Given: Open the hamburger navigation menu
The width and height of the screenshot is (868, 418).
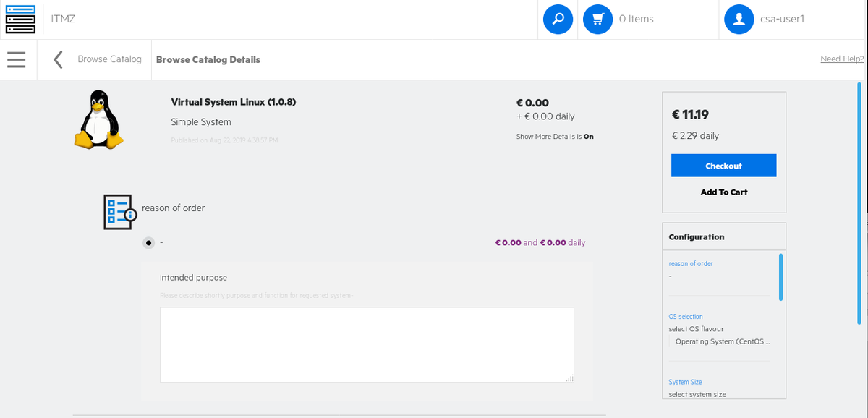Looking at the screenshot, I should [x=17, y=59].
